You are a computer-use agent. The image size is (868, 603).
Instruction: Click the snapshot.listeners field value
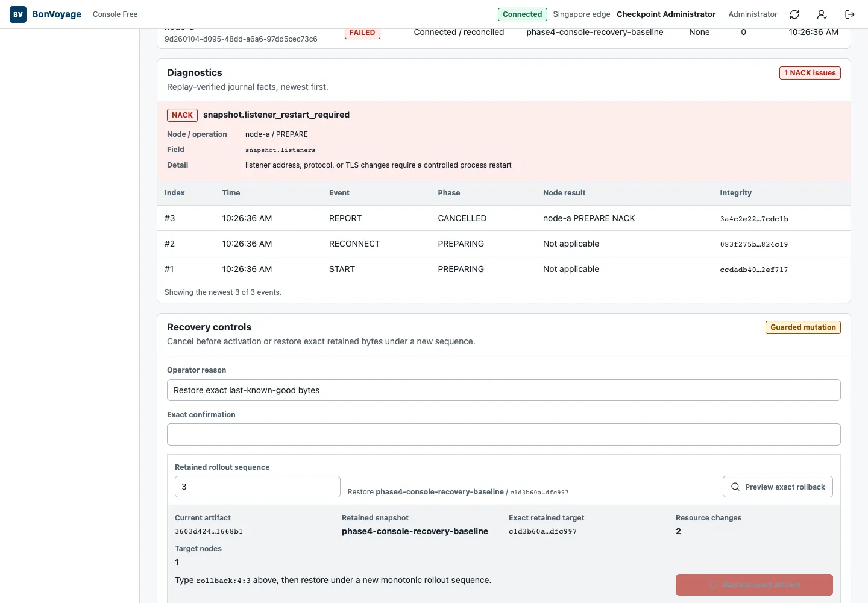pos(280,150)
